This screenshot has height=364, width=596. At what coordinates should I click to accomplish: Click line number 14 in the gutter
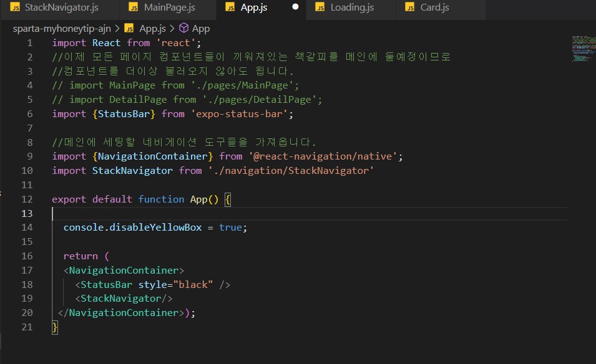(26, 227)
